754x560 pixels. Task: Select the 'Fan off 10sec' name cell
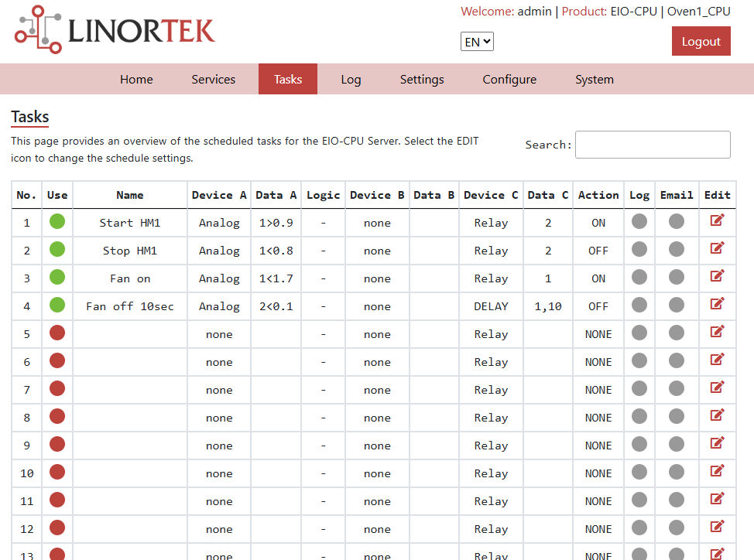tap(130, 306)
